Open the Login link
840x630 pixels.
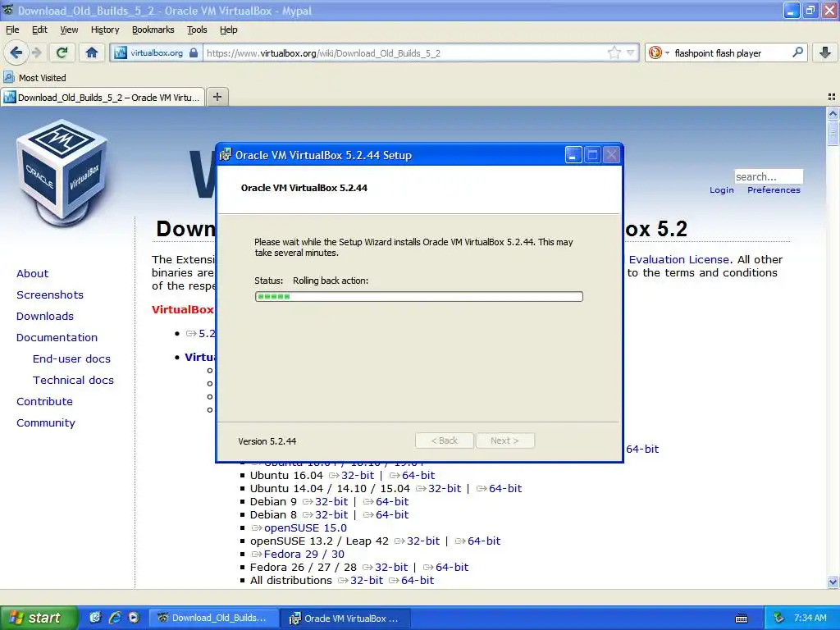point(722,190)
